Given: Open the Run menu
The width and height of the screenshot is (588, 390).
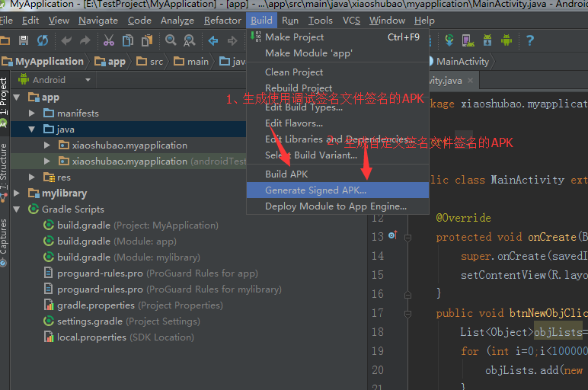Looking at the screenshot, I should [x=290, y=21].
